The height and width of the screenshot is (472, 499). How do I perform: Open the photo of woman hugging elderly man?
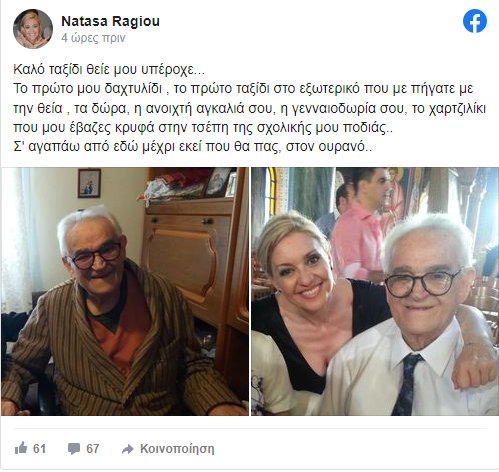click(x=375, y=291)
